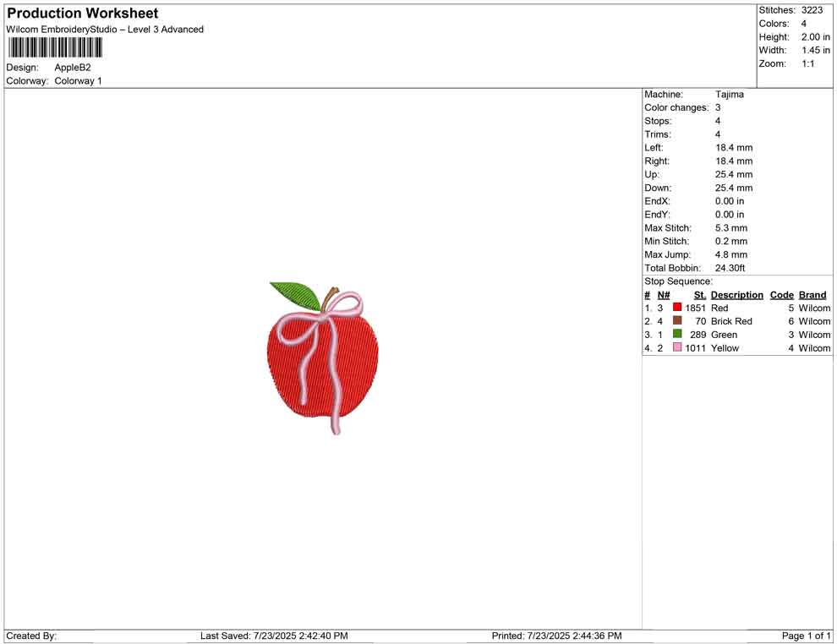The image size is (837, 644).
Task: Click the 'Last Saved: 7/23/2025 2:42:40 PM' footer
Action: click(274, 636)
